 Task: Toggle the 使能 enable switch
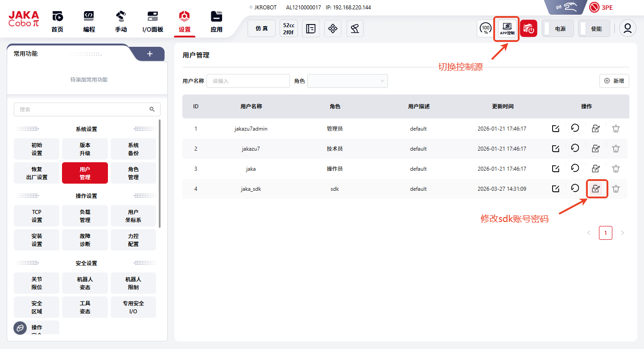tap(594, 29)
